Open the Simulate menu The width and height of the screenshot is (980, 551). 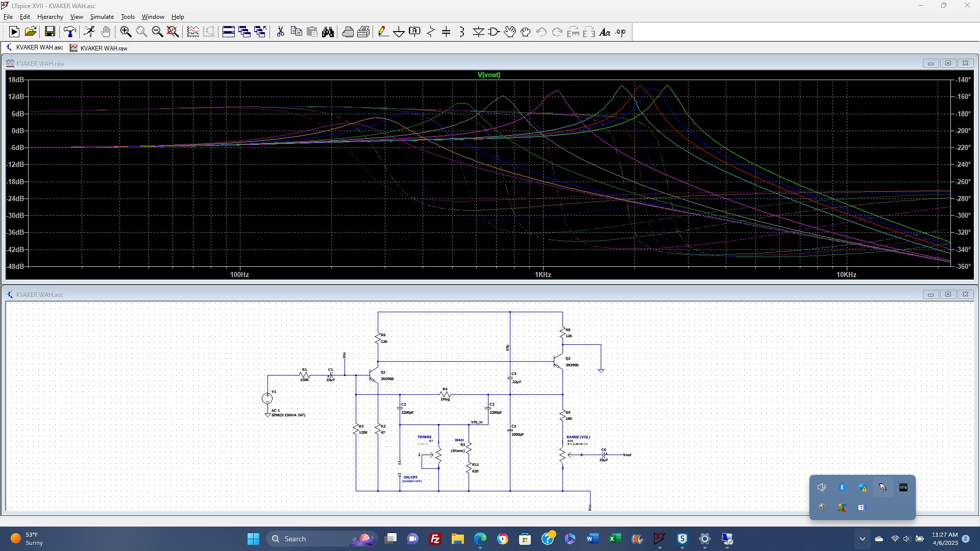[x=102, y=17]
